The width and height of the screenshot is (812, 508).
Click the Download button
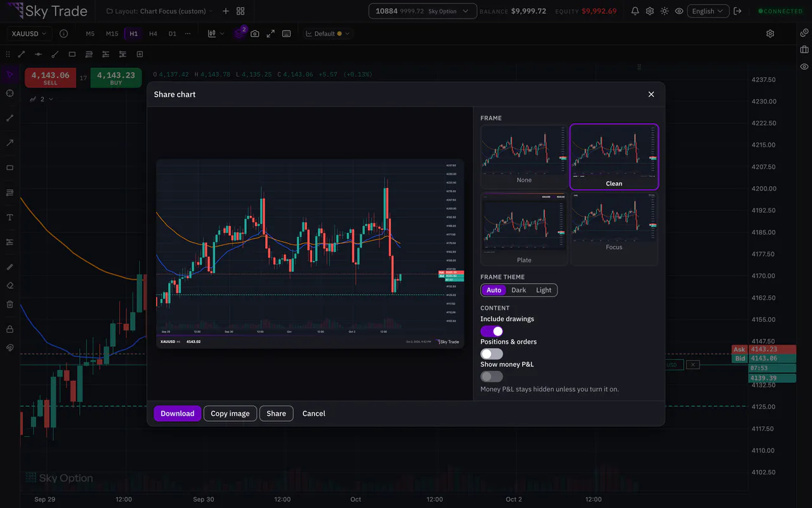tap(178, 413)
